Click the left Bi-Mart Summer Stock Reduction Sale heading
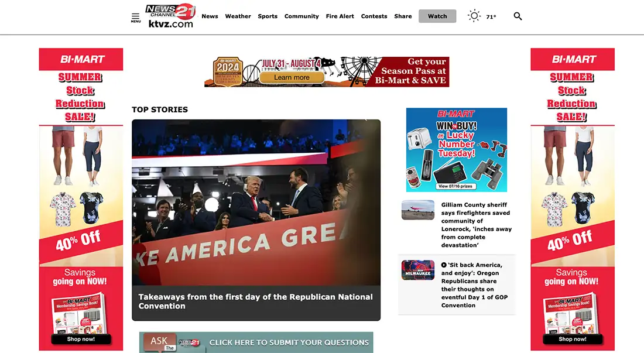644x353 pixels. pos(81,97)
